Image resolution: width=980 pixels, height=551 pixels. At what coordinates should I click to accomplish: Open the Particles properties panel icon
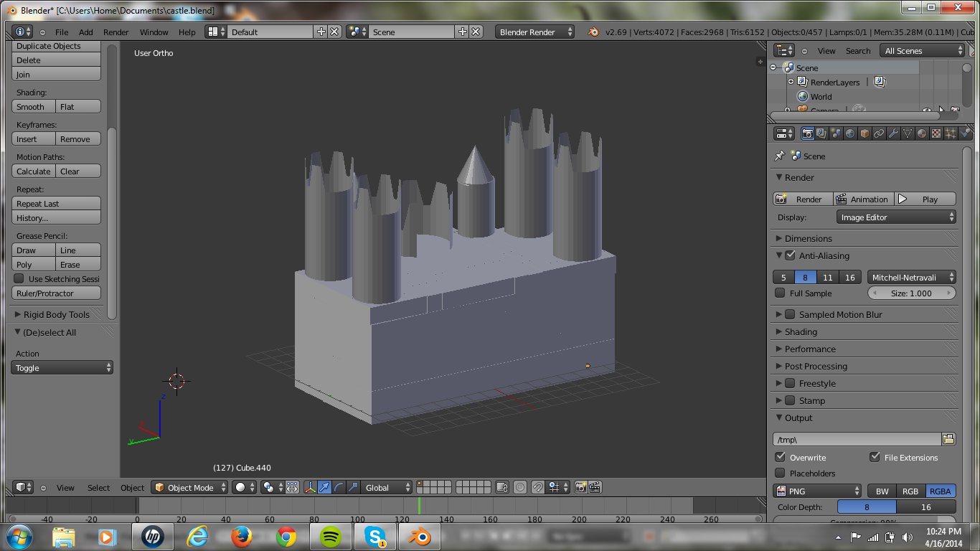[950, 133]
